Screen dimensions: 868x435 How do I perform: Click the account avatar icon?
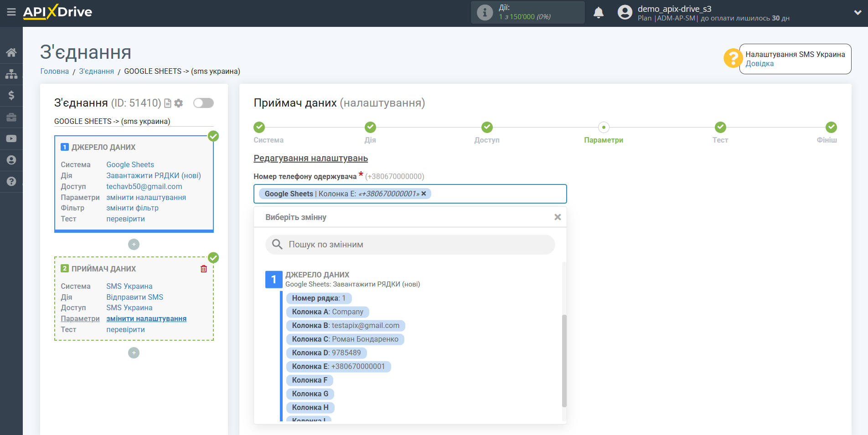coord(625,12)
